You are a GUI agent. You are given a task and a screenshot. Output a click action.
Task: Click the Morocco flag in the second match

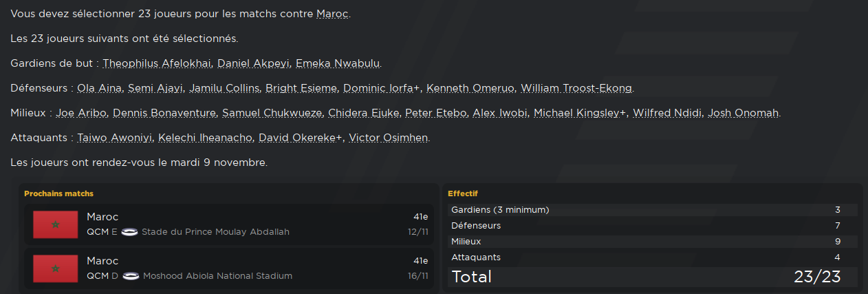click(x=56, y=269)
